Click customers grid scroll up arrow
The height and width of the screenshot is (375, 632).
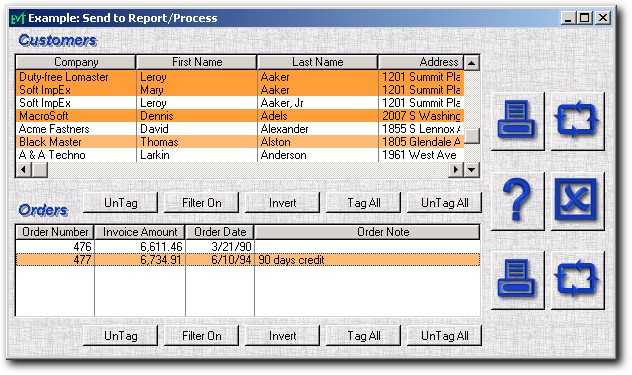point(472,62)
